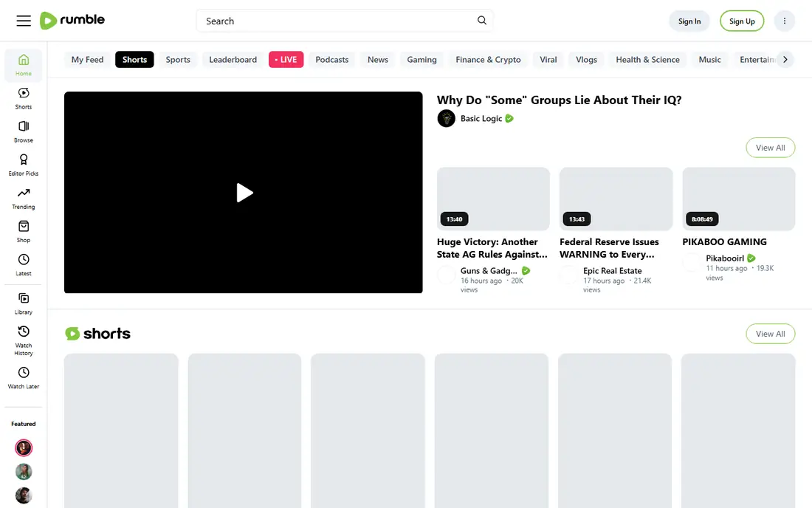This screenshot has height=508, width=812.
Task: Click '16 hours ago' text
Action: (481, 281)
